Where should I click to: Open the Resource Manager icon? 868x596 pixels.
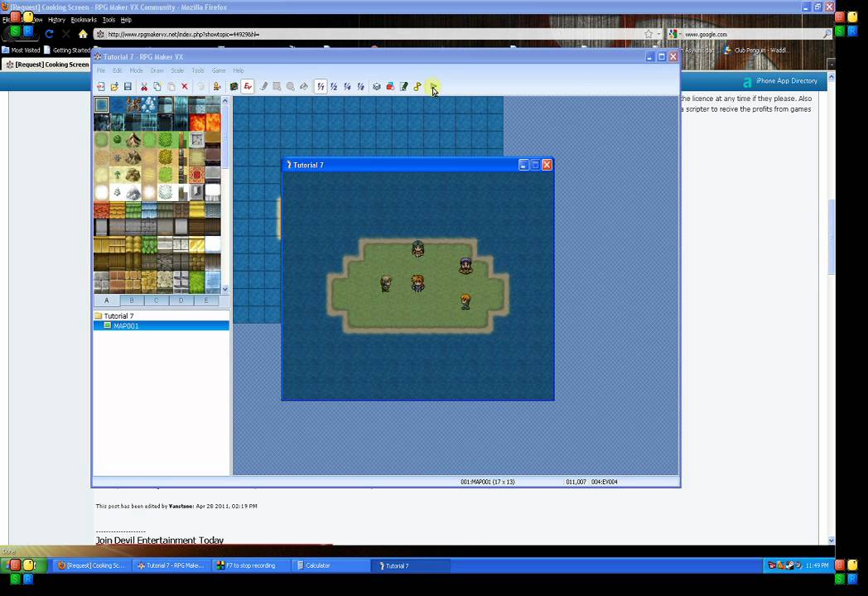click(390, 87)
